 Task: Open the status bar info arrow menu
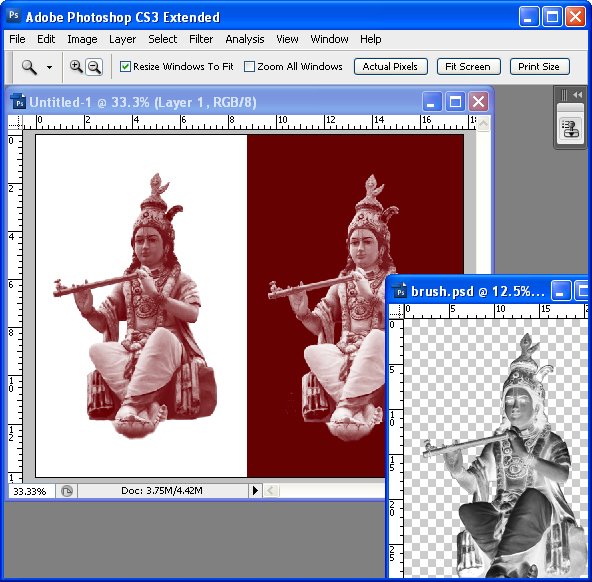pyautogui.click(x=255, y=491)
